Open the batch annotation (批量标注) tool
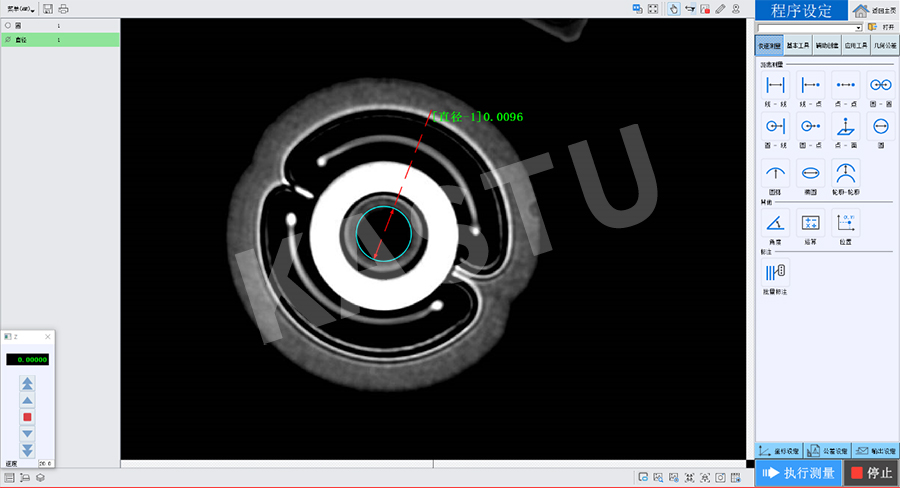The image size is (900, 488). pos(774,273)
